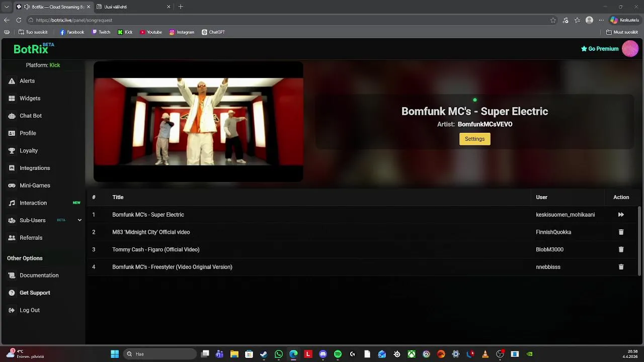Click the Title column header
Image resolution: width=644 pixels, height=362 pixels.
[118, 197]
